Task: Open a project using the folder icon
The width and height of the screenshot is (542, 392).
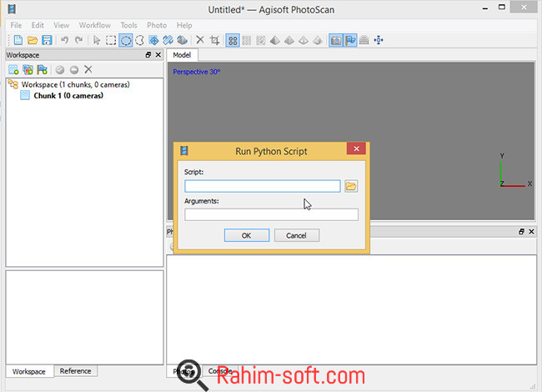Action: (33, 40)
